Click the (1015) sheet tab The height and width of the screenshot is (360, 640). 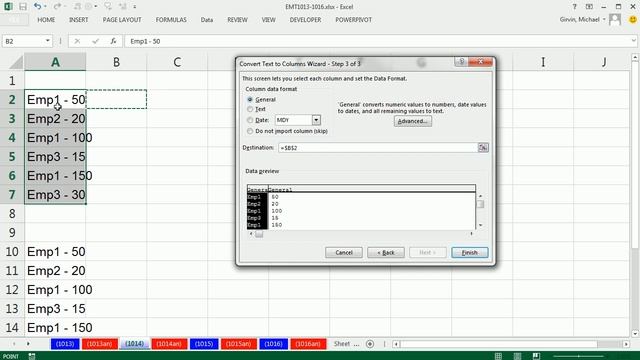204,344
